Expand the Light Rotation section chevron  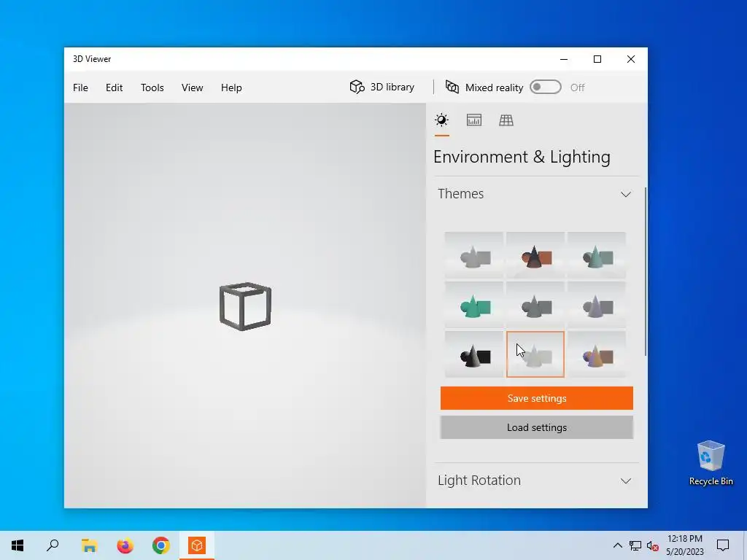tap(625, 481)
